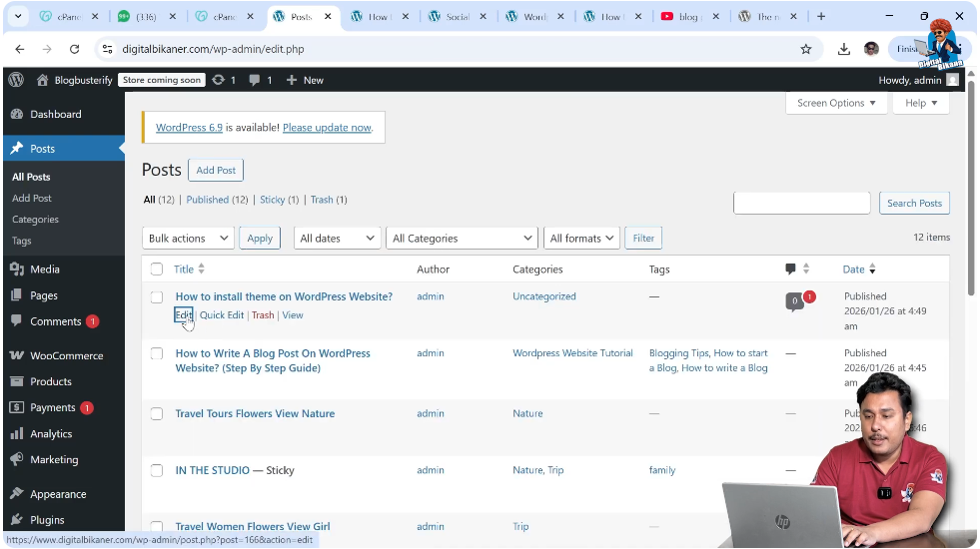The width and height of the screenshot is (980, 549).
Task: Click the search posts text field
Action: 802,203
